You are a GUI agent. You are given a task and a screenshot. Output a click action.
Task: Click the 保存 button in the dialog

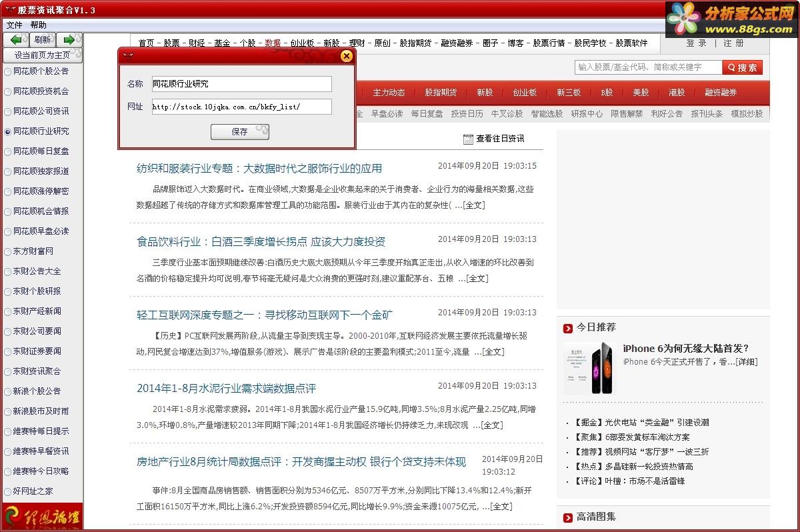[x=240, y=132]
